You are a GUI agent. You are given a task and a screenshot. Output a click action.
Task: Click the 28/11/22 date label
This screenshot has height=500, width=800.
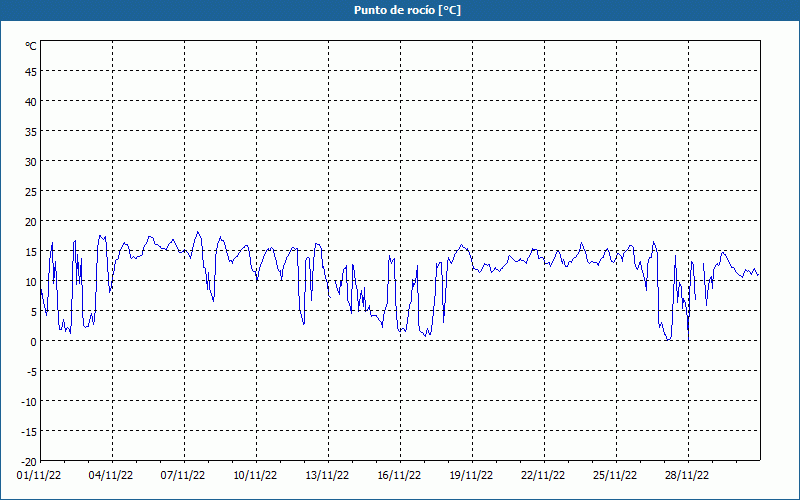point(687,476)
